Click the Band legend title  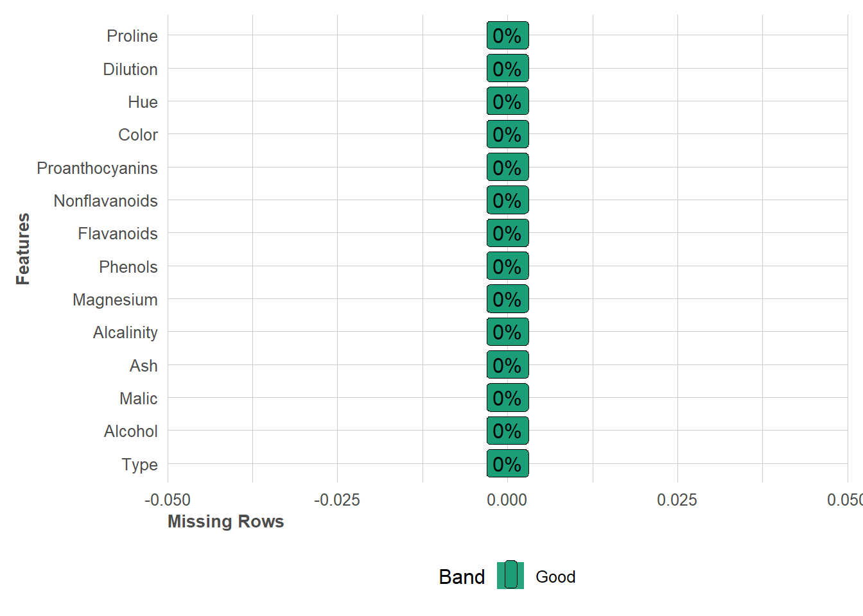tap(462, 577)
